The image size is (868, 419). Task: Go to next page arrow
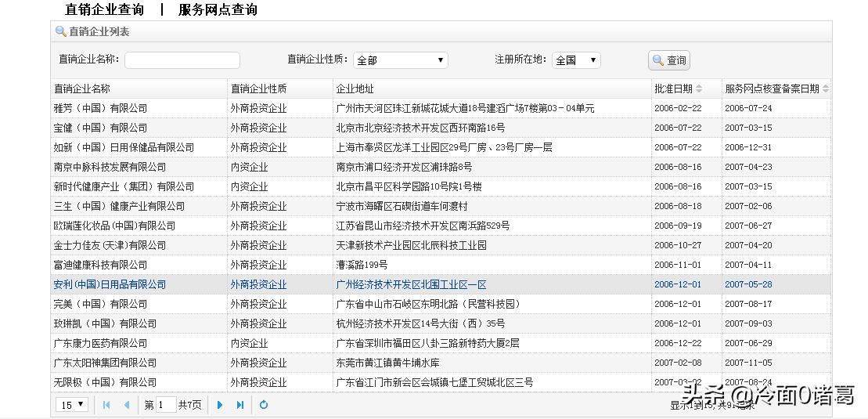coord(220,405)
